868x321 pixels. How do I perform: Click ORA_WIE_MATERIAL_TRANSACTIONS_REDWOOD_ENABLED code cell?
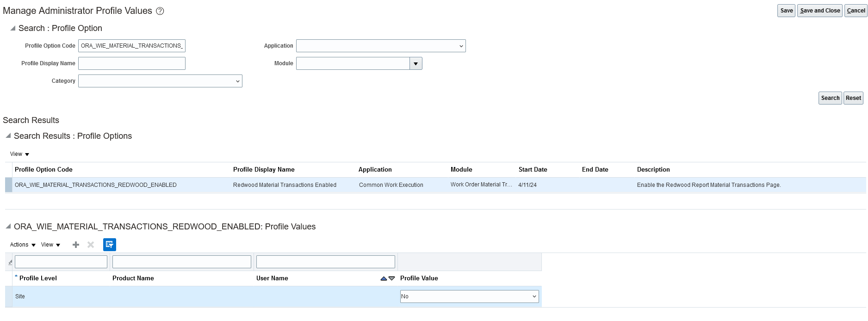pyautogui.click(x=96, y=185)
